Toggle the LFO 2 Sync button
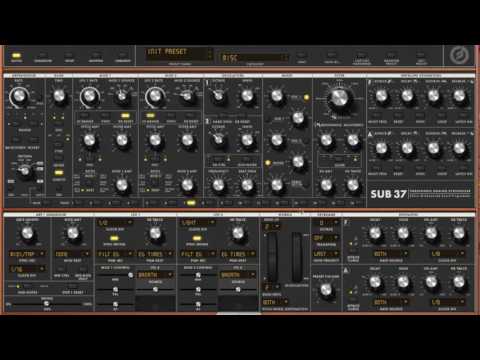The image size is (480, 360). click(x=197, y=238)
